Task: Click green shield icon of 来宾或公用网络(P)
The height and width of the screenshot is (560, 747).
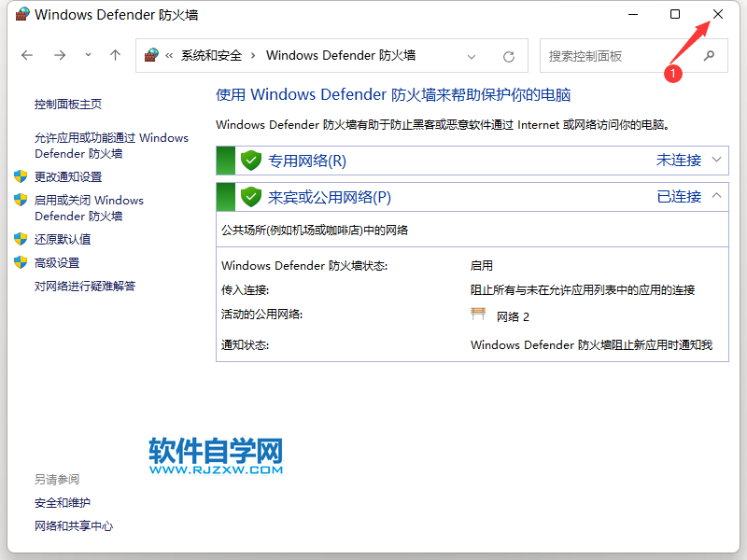Action: click(251, 197)
